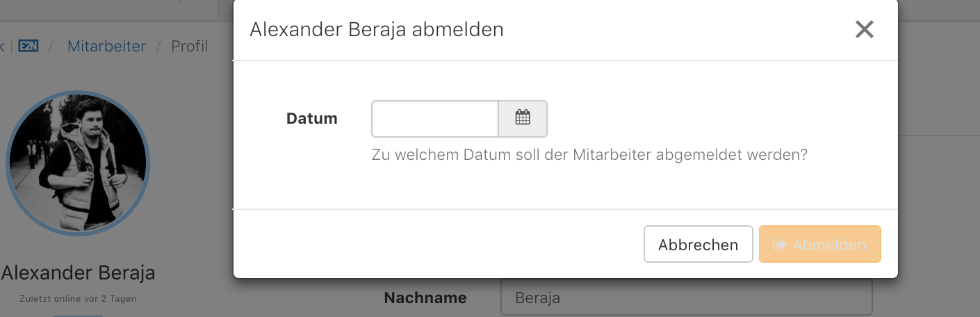Confirm with the orange Abmelden button

pos(820,244)
